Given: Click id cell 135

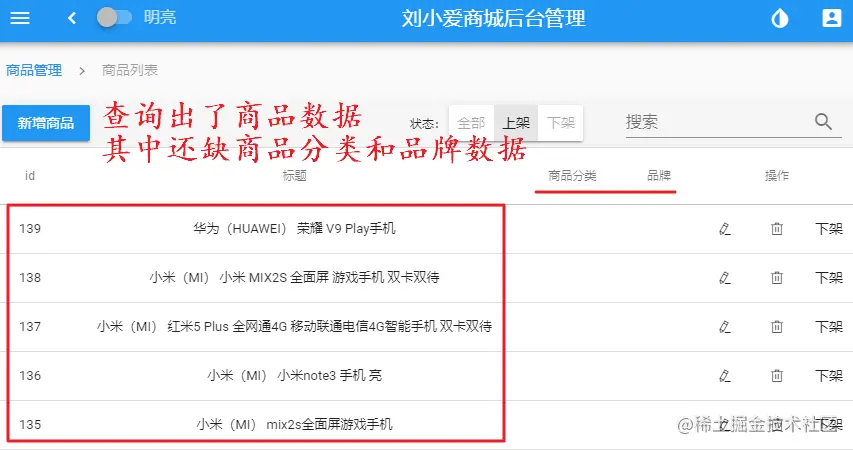Looking at the screenshot, I should click(x=30, y=424).
